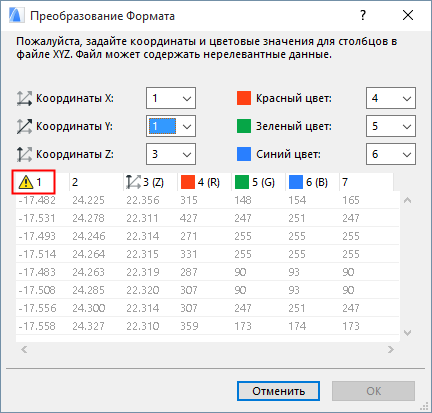
Task: Click the Синий цвет label
Action: click(288, 154)
